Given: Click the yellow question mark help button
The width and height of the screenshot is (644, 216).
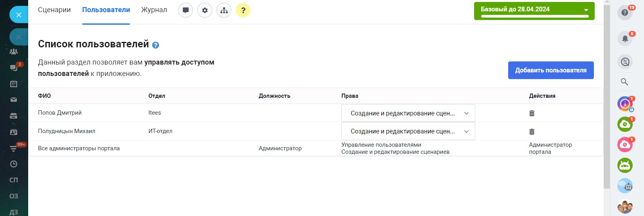Looking at the screenshot, I should (x=243, y=11).
